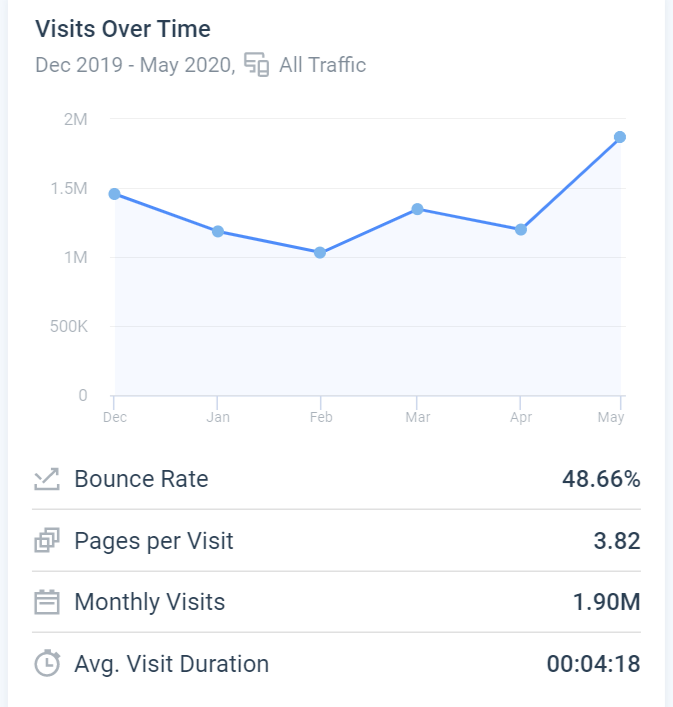Click the devices icon beside All Traffic

[257, 65]
